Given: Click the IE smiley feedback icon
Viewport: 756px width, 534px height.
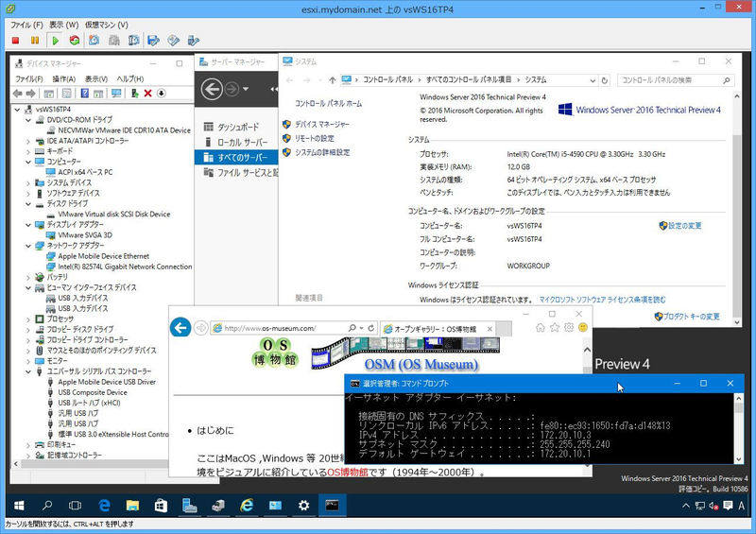Looking at the screenshot, I should coord(583,328).
